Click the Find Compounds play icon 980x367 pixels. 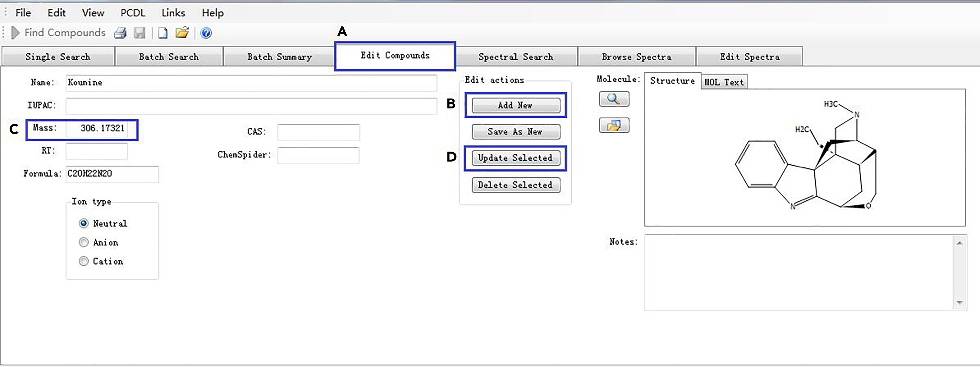click(x=15, y=33)
